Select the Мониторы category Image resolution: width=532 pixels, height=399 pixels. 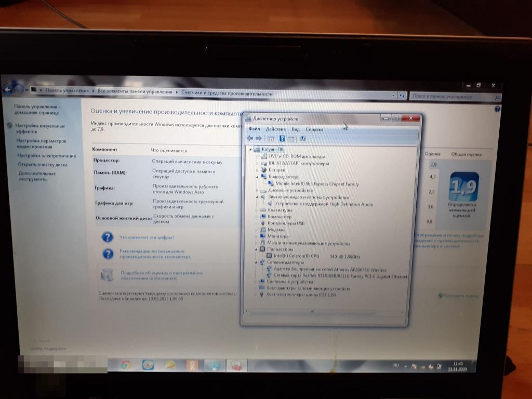[278, 236]
